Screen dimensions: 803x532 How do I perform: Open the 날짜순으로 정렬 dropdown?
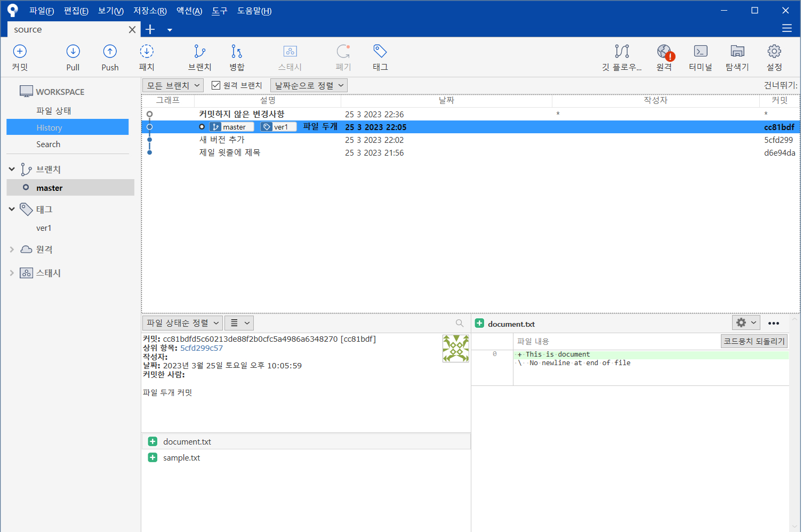click(x=309, y=85)
